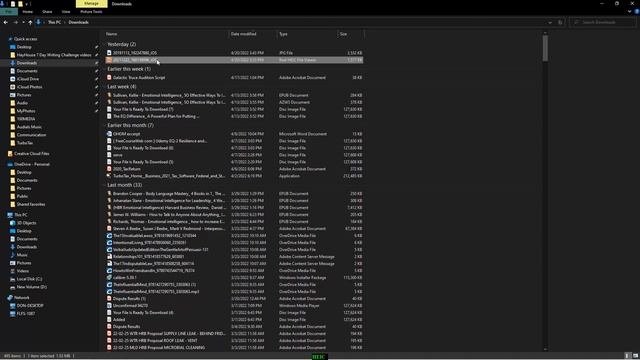Select the Dispute Results (1) PDF file
This screenshot has height=360, width=640.
pyautogui.click(x=234, y=299)
